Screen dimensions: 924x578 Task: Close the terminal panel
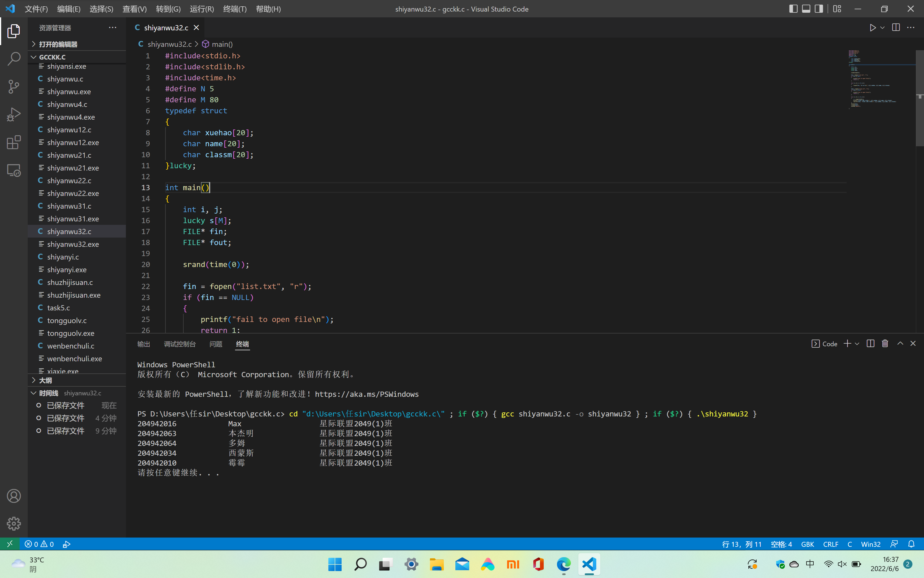click(913, 343)
